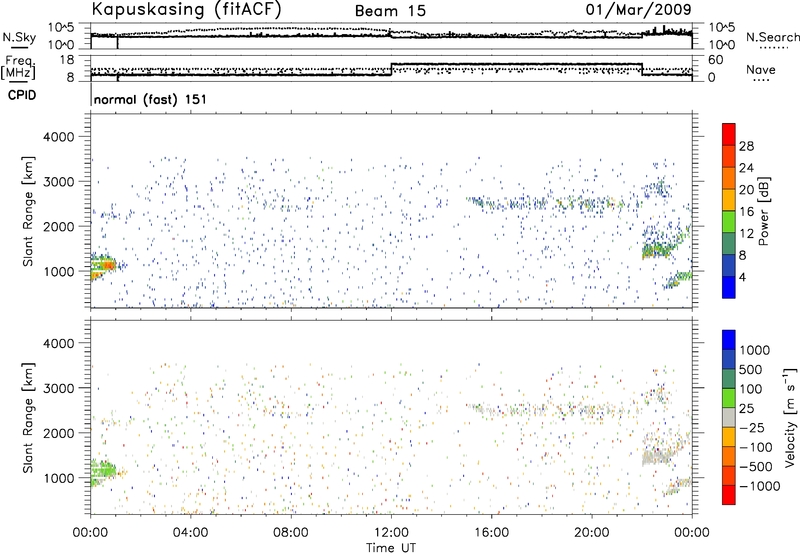This screenshot has height=554, width=800.
Task: Pick the red bottom segment of Velocity bar
Action: point(729,495)
